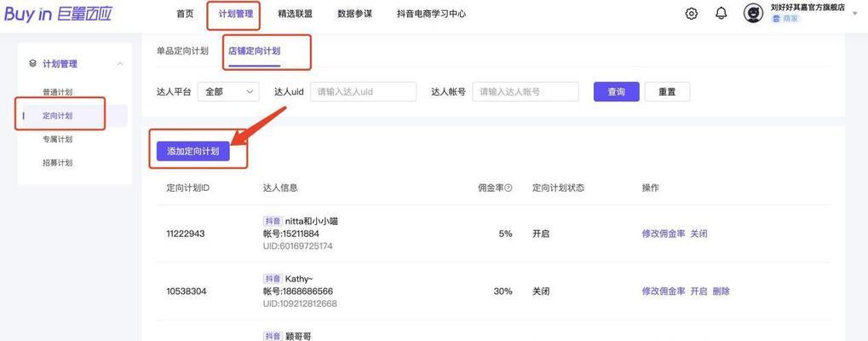The image size is (868, 341).
Task: Click 开启 status of plan 11222943
Action: coord(541,234)
